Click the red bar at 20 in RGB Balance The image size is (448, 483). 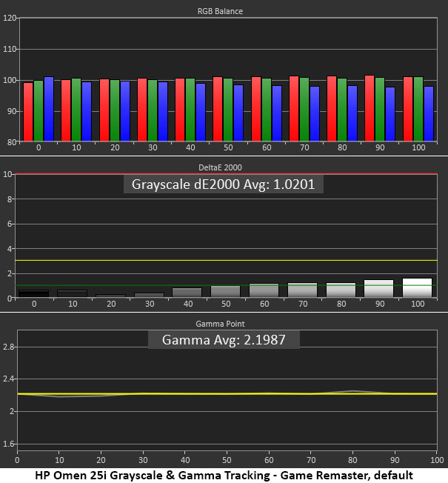tap(104, 110)
